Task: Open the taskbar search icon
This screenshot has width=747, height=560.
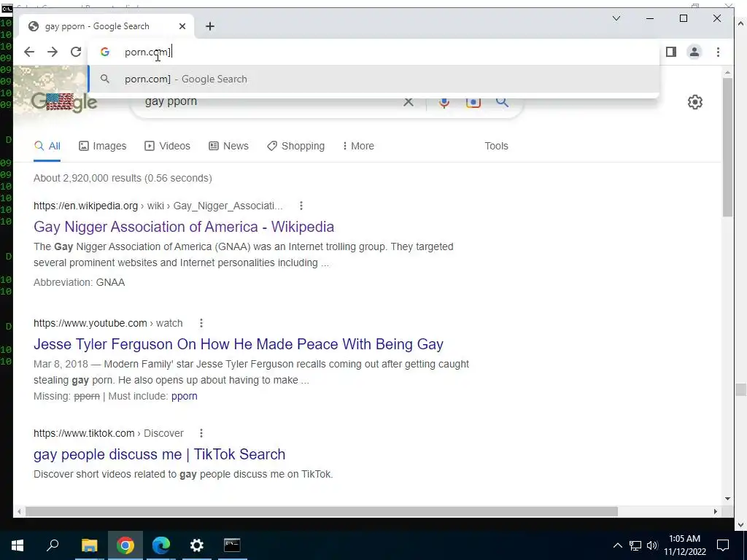Action: coord(53,545)
